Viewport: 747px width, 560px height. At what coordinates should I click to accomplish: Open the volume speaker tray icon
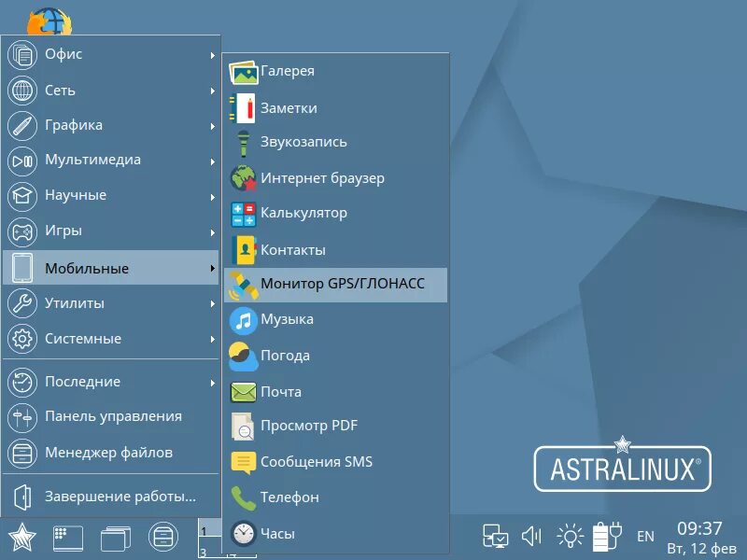click(x=531, y=536)
